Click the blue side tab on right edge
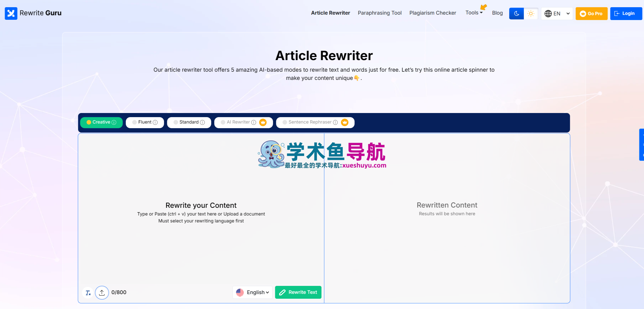Image resolution: width=644 pixels, height=309 pixels. [x=641, y=145]
